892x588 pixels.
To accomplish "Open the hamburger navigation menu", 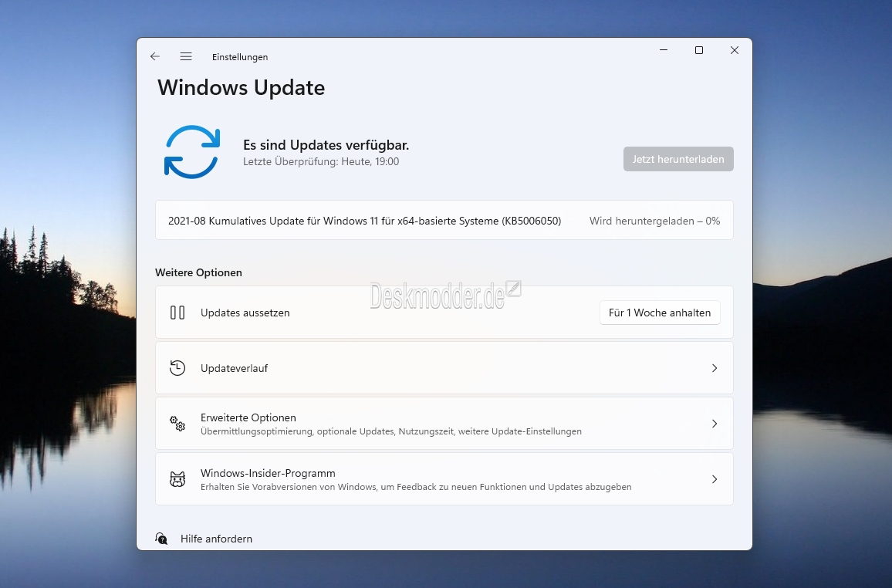I will 185,56.
